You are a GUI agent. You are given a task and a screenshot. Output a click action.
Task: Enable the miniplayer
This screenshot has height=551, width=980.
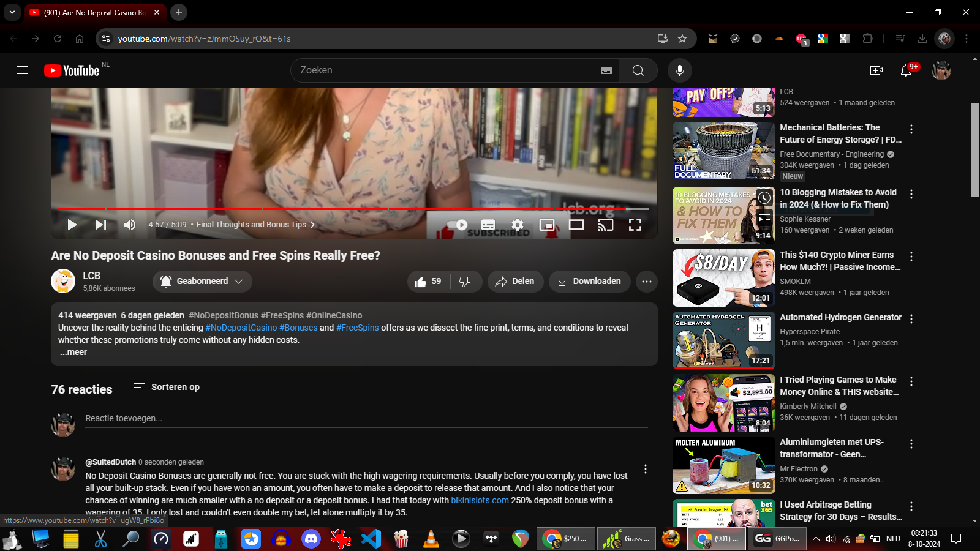pos(547,225)
